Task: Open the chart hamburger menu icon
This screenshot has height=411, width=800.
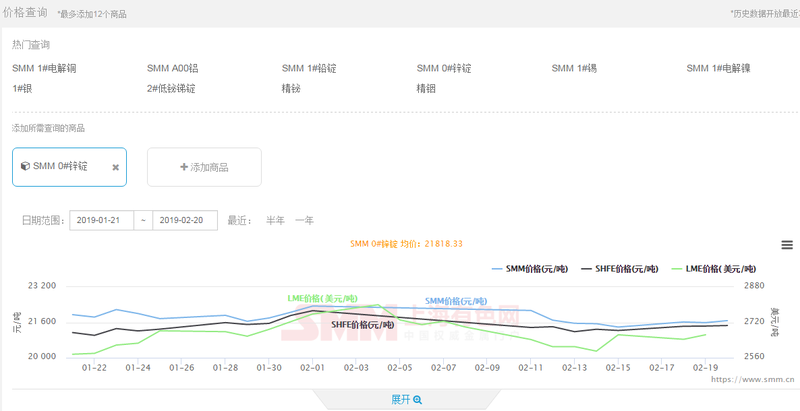Action: coord(787,245)
